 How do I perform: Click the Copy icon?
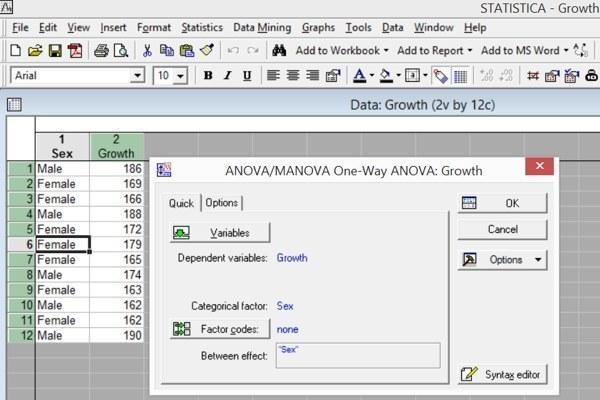(x=167, y=51)
